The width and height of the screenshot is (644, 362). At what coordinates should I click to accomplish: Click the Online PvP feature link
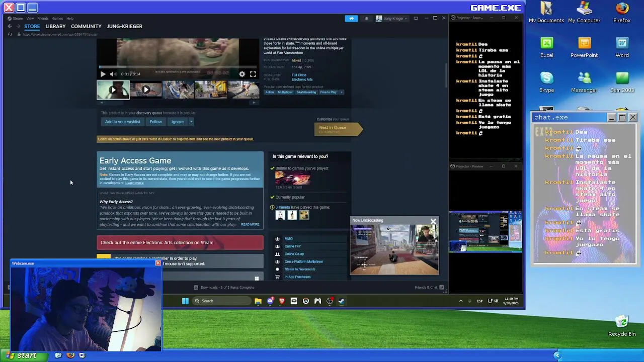tap(293, 246)
